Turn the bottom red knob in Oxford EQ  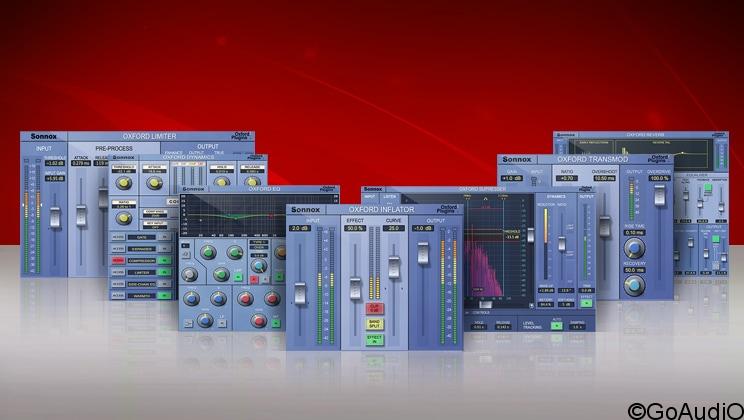click(x=259, y=321)
